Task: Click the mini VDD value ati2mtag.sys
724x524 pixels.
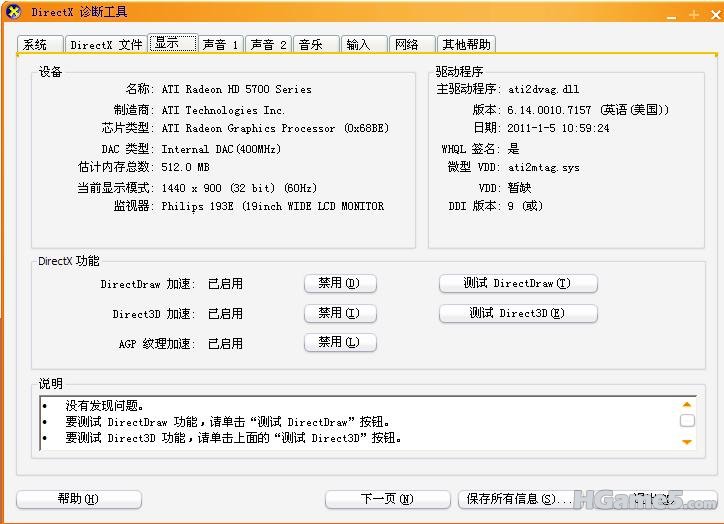Action: click(543, 168)
